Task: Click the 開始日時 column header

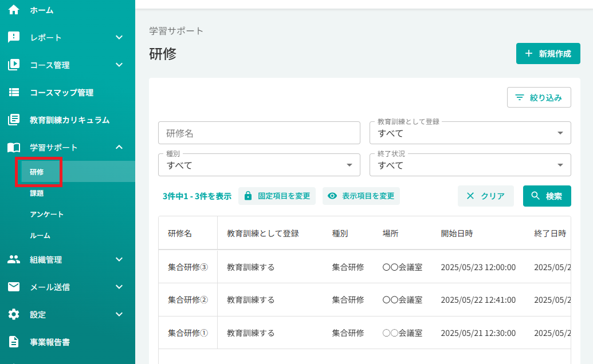Action: (457, 234)
